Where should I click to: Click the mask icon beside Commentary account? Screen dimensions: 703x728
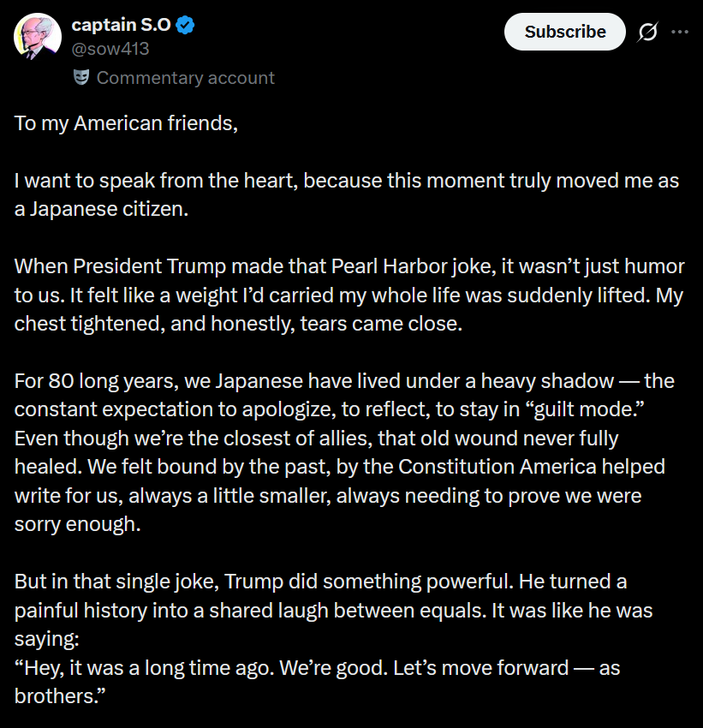[x=81, y=78]
